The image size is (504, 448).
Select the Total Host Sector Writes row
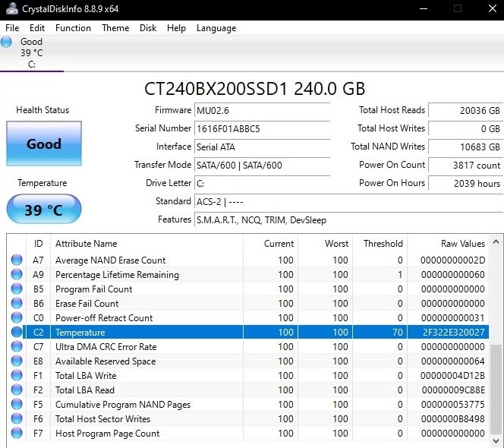[247, 418]
